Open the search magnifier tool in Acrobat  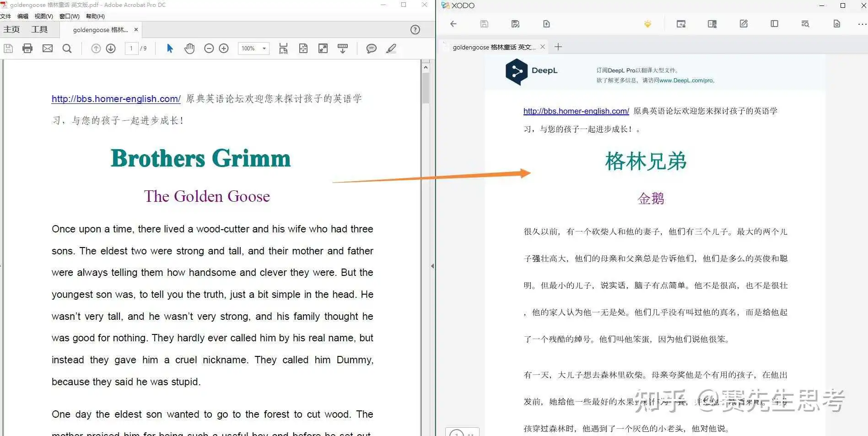click(67, 48)
